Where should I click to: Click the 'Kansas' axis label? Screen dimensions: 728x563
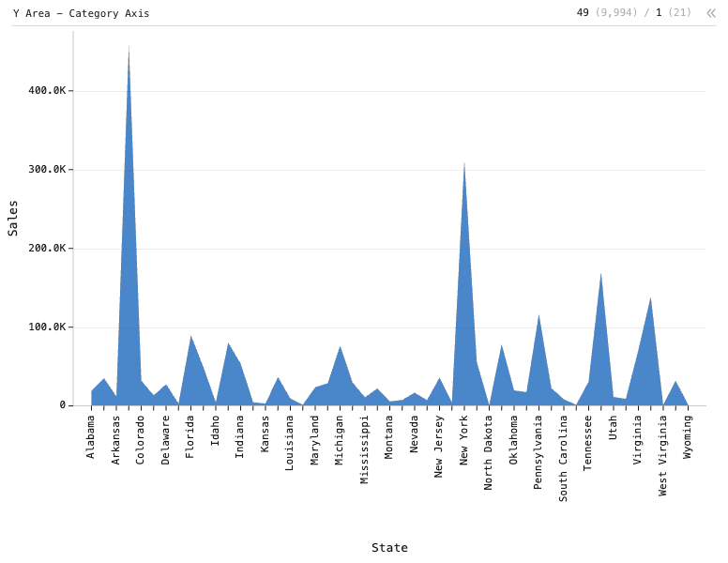[x=265, y=434]
